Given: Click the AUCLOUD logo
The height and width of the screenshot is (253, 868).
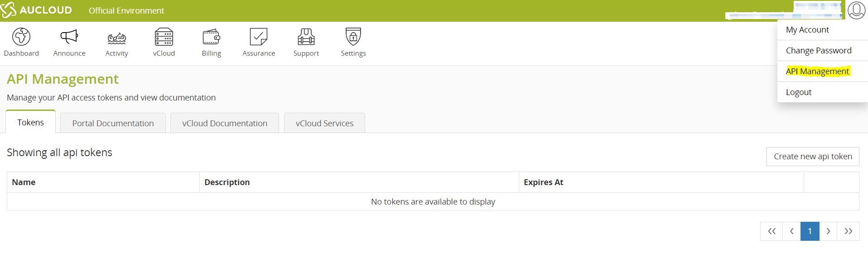Looking at the screenshot, I should click(36, 10).
